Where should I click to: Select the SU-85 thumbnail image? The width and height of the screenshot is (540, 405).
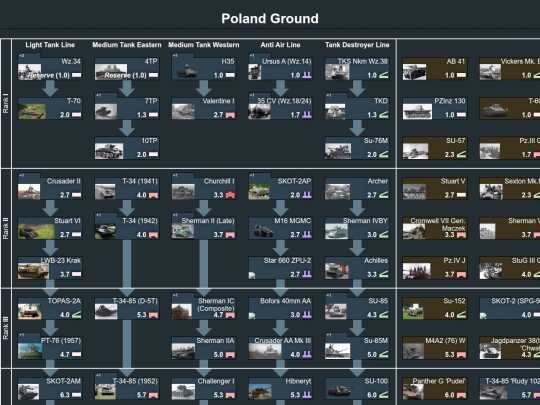tap(336, 311)
